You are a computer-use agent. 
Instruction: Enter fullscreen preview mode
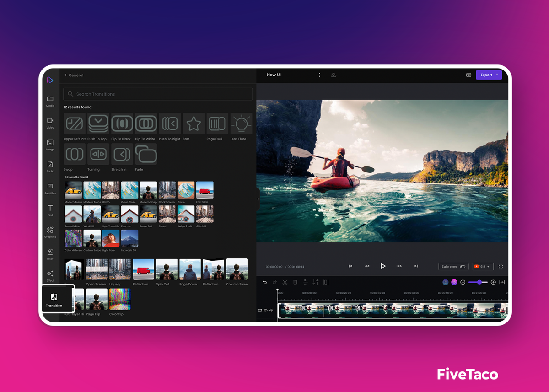coord(501,267)
